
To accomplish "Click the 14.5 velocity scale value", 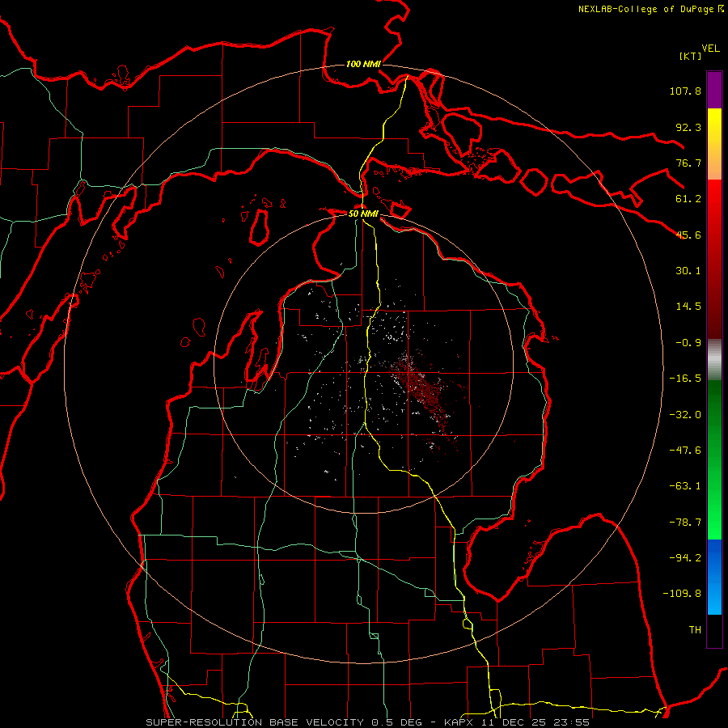I will pyautogui.click(x=688, y=307).
